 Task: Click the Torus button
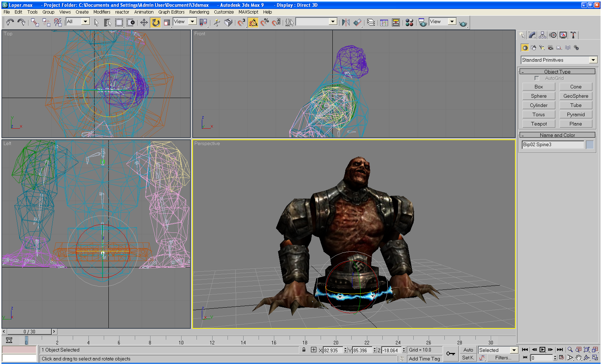[539, 114]
